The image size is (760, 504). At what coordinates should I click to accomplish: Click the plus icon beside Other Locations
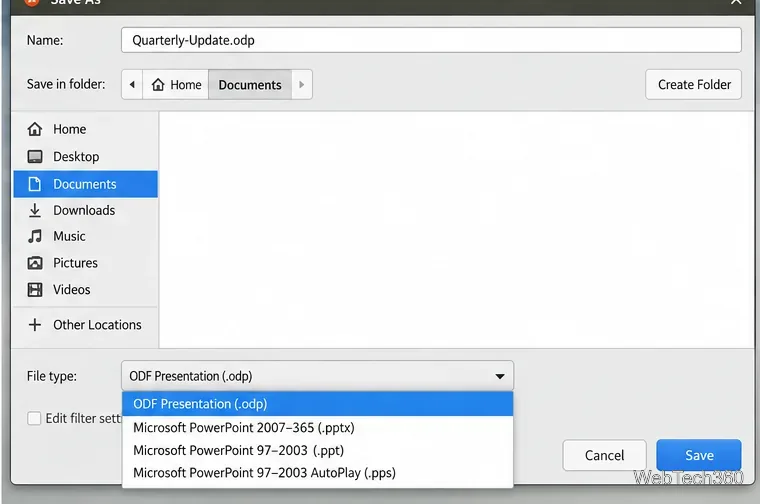point(35,325)
